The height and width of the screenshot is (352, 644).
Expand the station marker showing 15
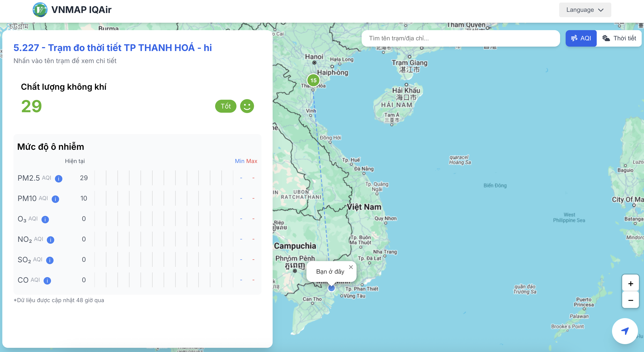pyautogui.click(x=313, y=80)
